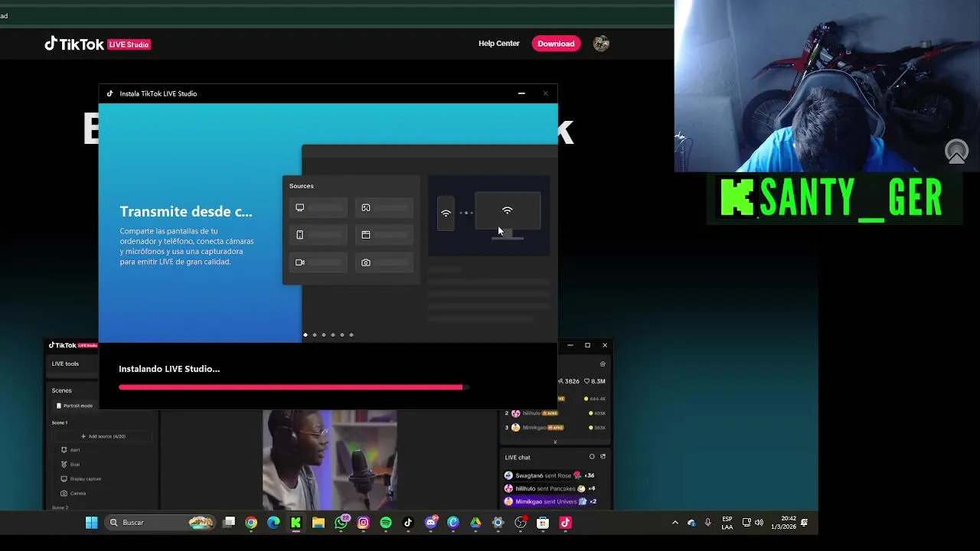This screenshot has height=551, width=980.
Task: Click the TikTok LIVE Studio logo on the website header
Action: (97, 44)
